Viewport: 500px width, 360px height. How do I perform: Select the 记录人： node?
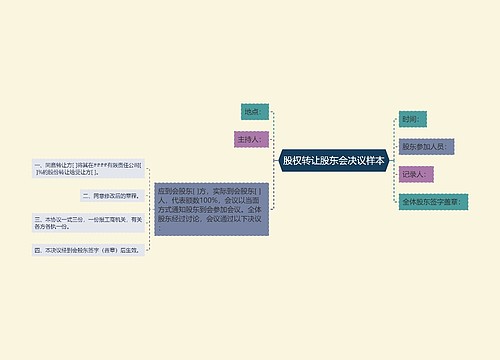pyautogui.click(x=416, y=174)
